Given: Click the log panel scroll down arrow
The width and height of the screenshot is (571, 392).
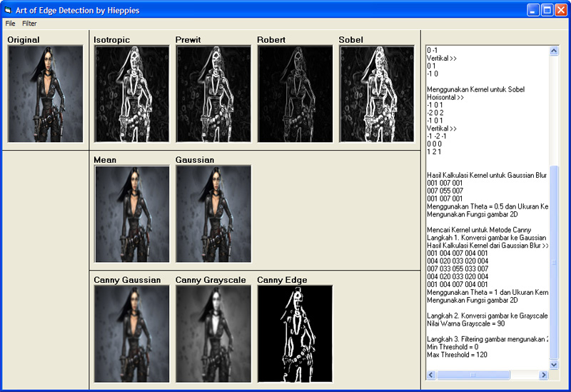Looking at the screenshot, I should point(554,365).
